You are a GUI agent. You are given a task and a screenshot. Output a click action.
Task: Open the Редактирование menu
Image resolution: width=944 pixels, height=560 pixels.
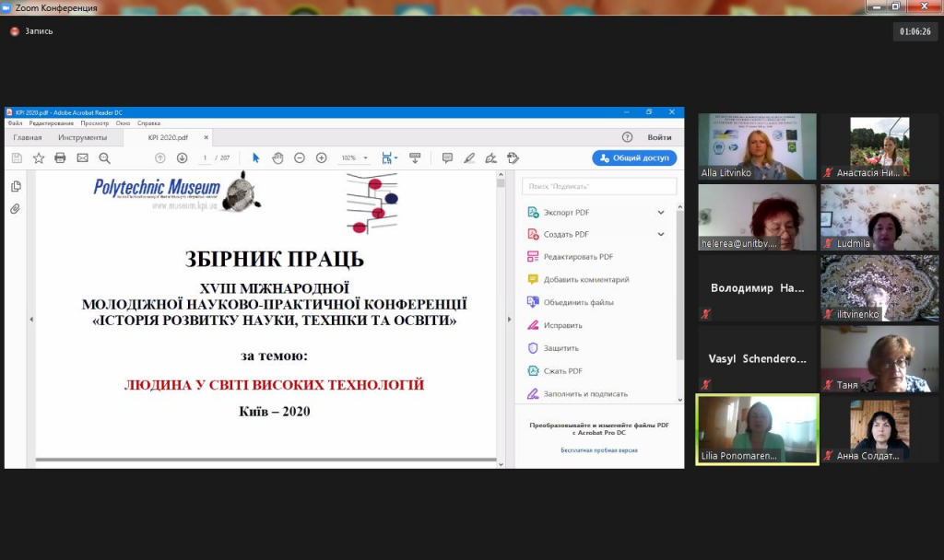[x=52, y=123]
